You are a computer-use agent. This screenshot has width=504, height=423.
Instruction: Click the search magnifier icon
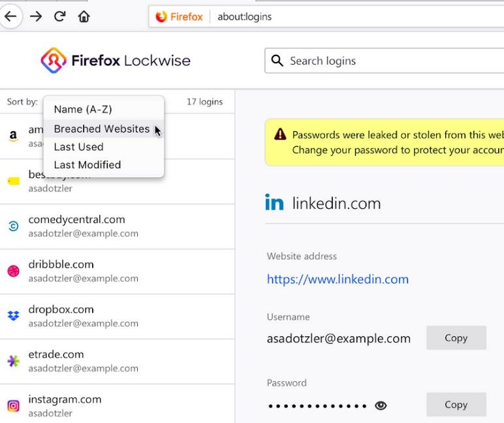(277, 61)
